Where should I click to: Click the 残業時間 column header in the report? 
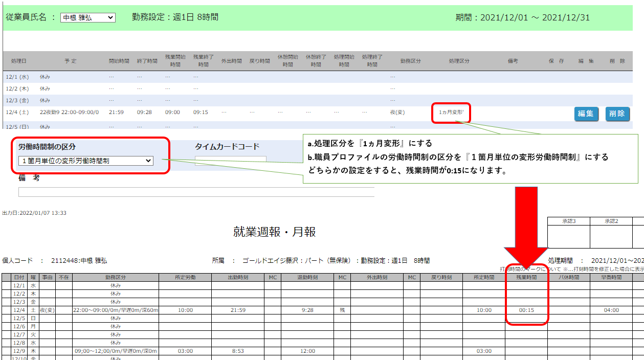click(526, 277)
